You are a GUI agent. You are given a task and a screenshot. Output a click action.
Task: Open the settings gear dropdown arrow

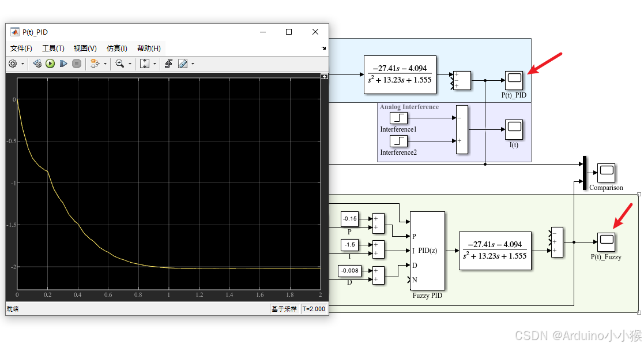pyautogui.click(x=22, y=64)
